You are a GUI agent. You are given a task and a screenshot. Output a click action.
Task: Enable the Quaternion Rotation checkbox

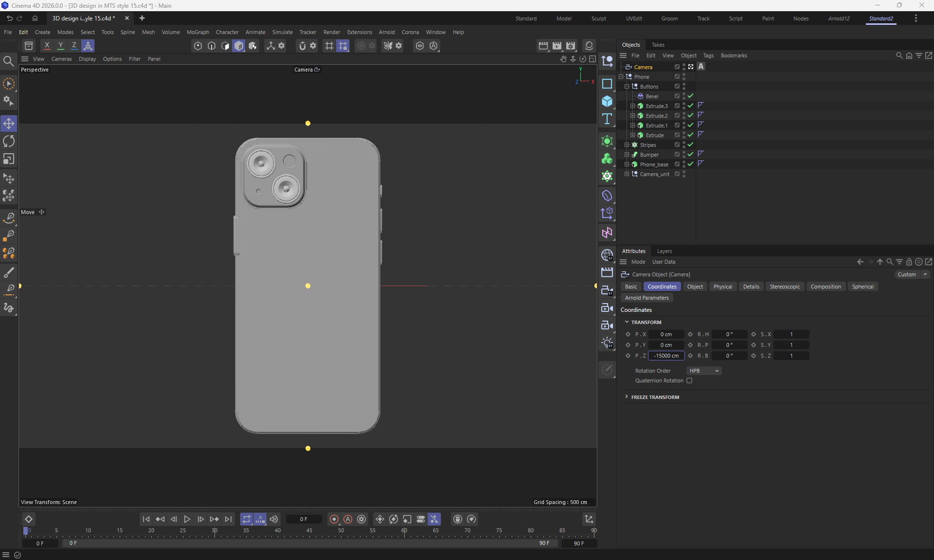(x=689, y=380)
